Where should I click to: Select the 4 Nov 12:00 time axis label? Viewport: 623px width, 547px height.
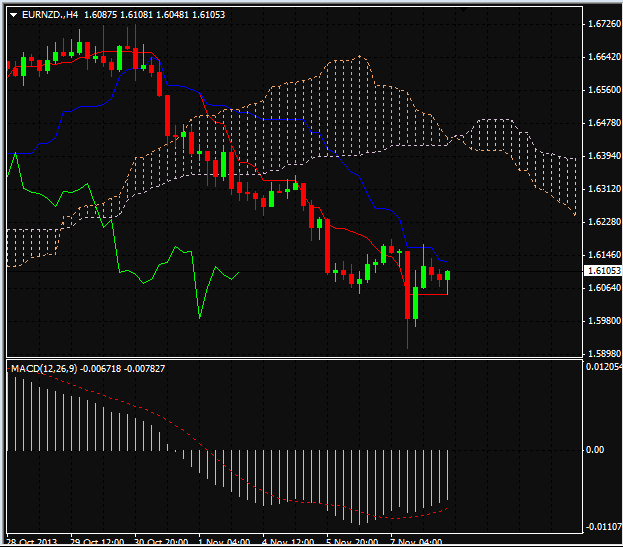(x=288, y=543)
